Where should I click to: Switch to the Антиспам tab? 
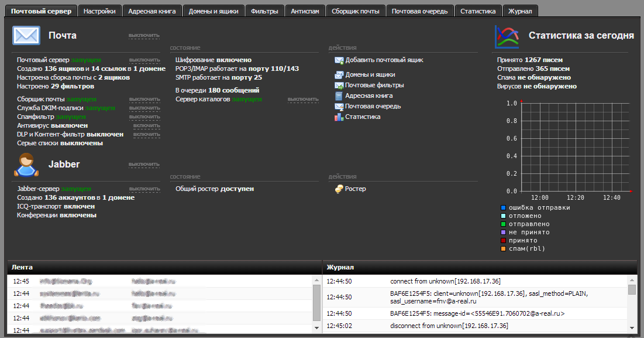(306, 11)
